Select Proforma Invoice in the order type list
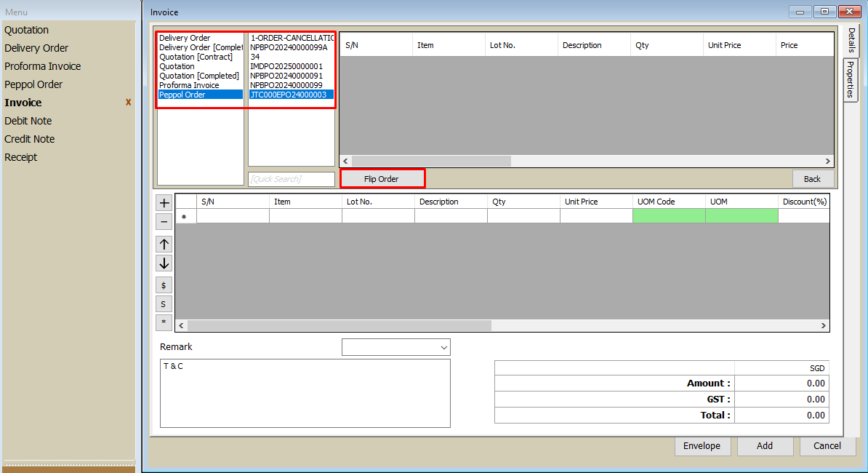868x473 pixels. 189,85
